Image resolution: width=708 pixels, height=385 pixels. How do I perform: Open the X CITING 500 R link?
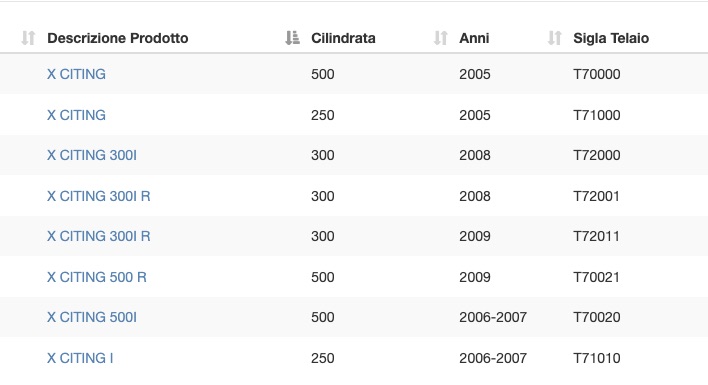pyautogui.click(x=97, y=277)
